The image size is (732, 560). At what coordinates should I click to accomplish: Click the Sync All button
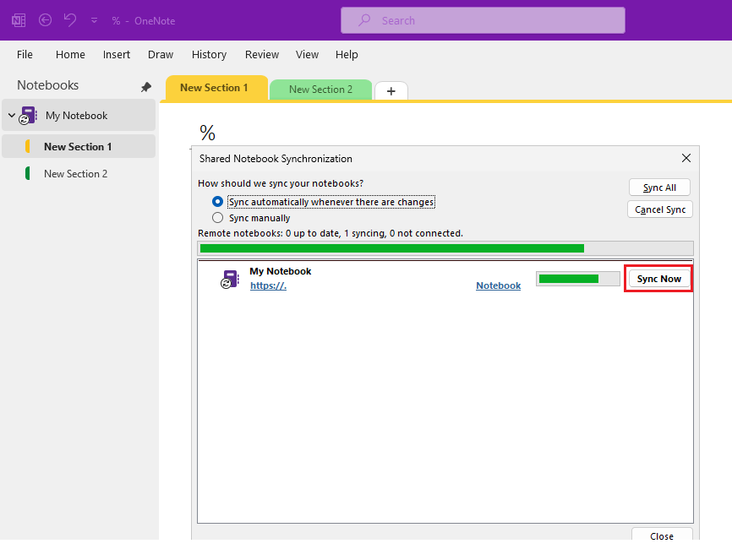click(x=659, y=188)
